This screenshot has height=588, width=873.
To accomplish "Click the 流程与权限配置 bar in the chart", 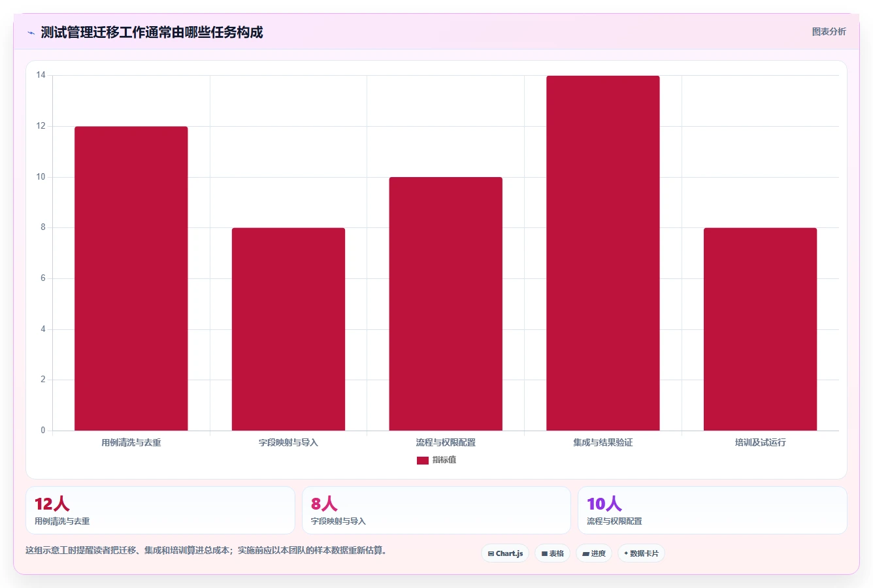I will [x=446, y=304].
